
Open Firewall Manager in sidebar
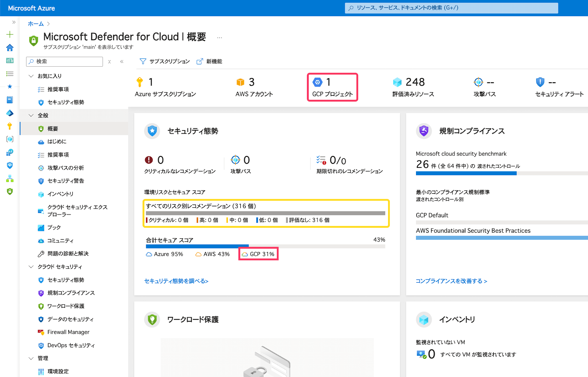tap(68, 332)
